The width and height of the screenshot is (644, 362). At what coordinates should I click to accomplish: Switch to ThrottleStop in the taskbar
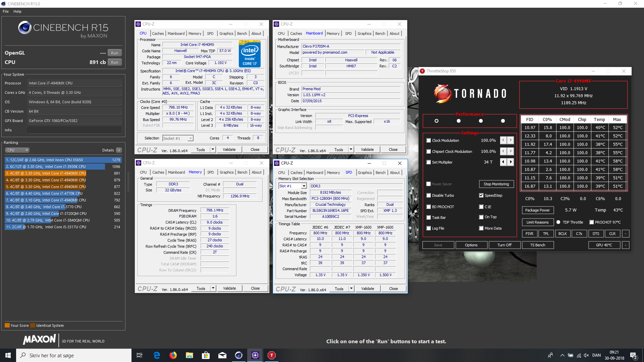[x=272, y=355]
